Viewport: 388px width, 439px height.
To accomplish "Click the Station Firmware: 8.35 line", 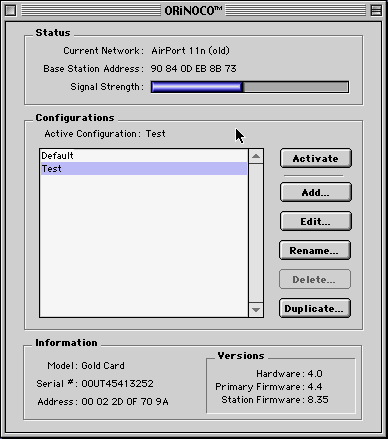I will tap(275, 400).
